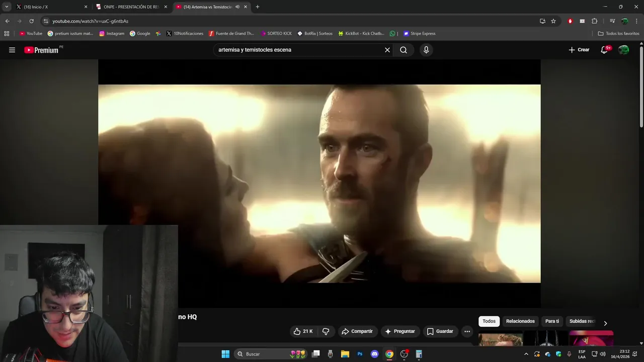644x362 pixels.
Task: Open the Chrome profile avatar
Action: click(x=624, y=21)
